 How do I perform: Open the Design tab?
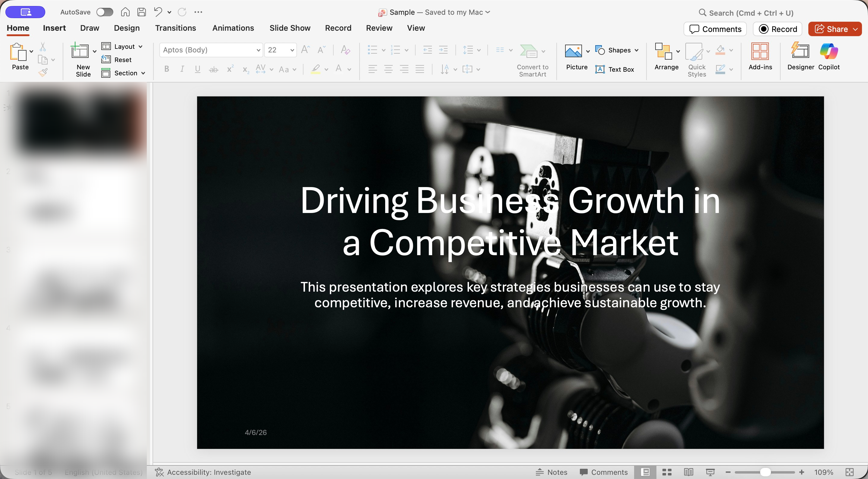coord(126,28)
